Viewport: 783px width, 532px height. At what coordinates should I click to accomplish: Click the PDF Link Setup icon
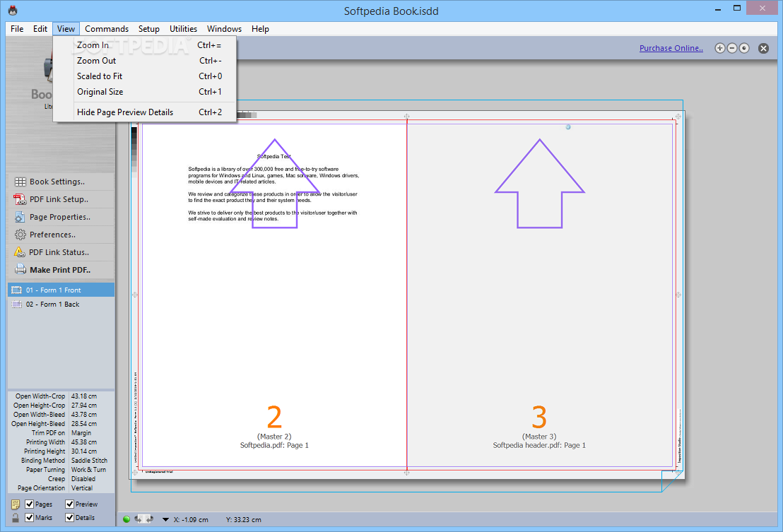(x=20, y=200)
